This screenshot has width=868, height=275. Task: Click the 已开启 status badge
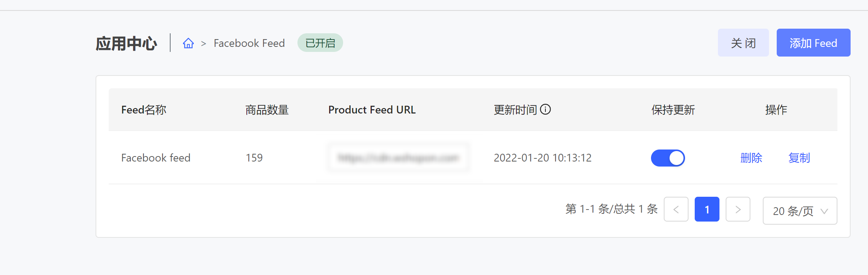point(320,43)
